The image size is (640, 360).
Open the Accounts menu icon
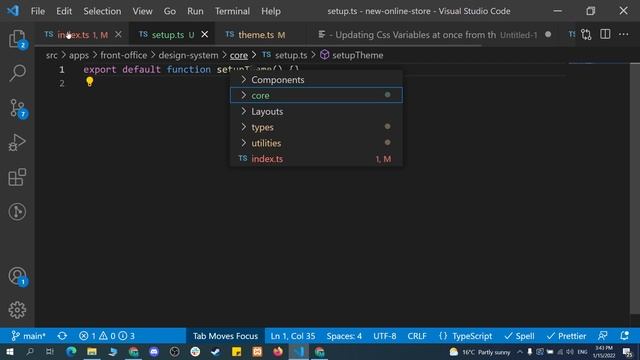17,276
